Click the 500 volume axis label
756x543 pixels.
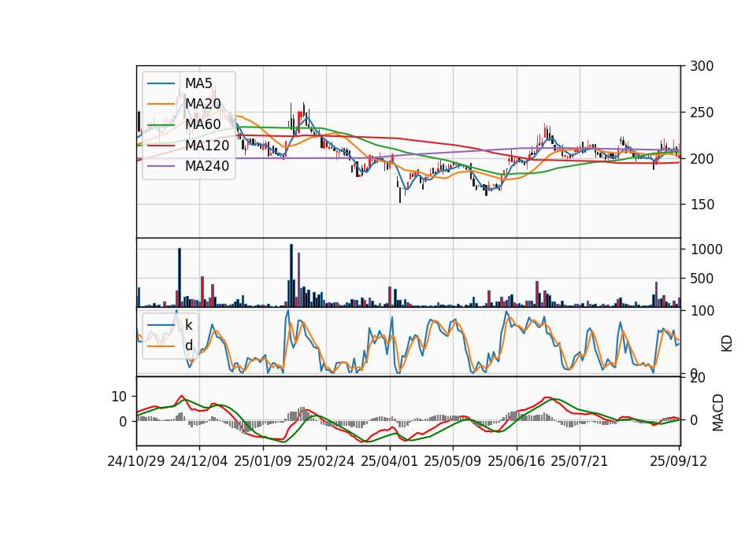[x=703, y=279]
